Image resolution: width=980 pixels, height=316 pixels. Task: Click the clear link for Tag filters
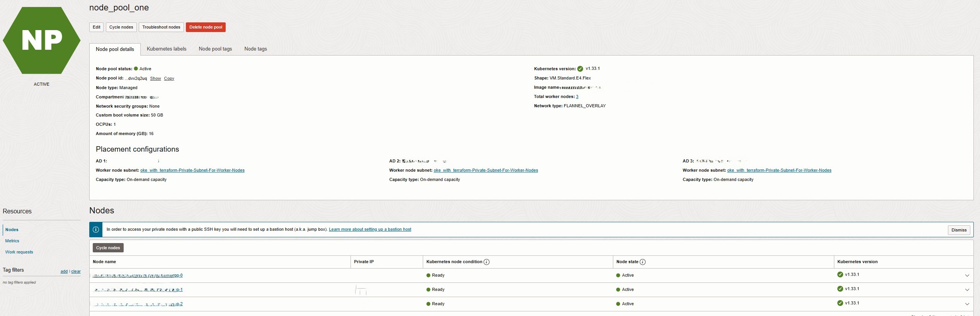(76, 272)
